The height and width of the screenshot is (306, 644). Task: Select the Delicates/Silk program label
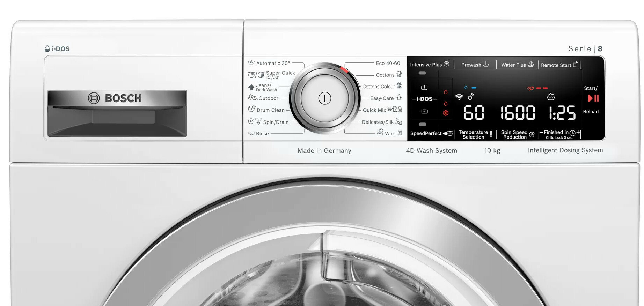[378, 122]
